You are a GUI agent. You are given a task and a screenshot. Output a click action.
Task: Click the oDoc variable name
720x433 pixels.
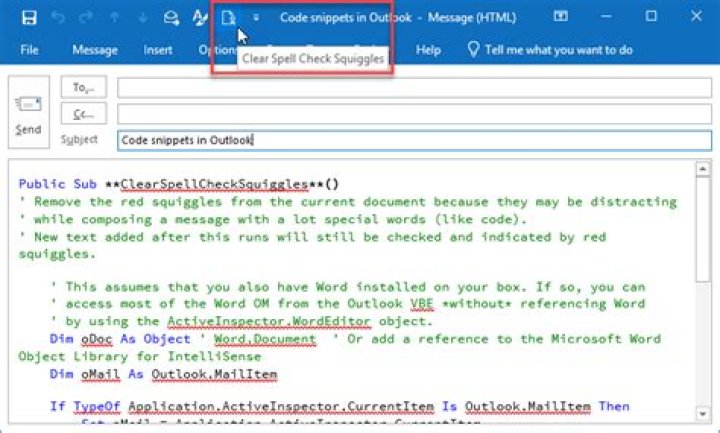pyautogui.click(x=96, y=339)
